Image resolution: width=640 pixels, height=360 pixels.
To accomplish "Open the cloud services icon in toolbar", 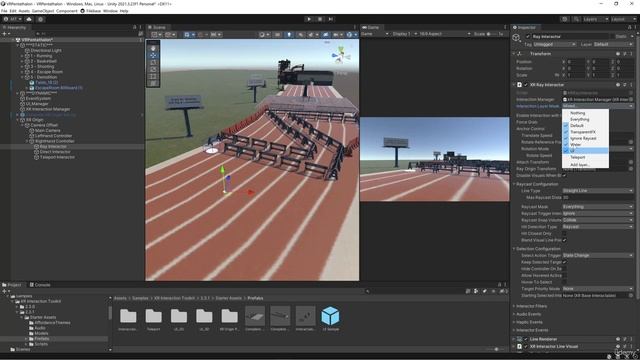I will coord(29,19).
